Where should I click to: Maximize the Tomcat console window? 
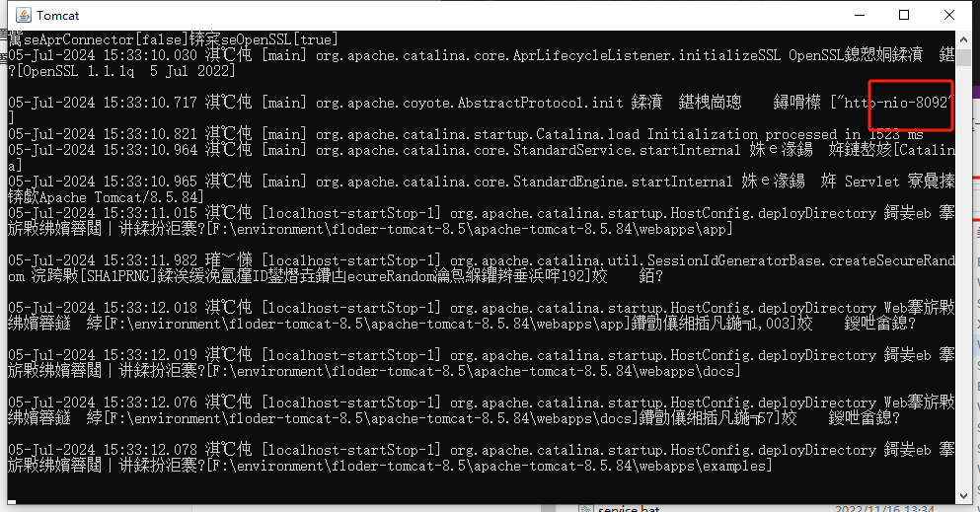(904, 15)
